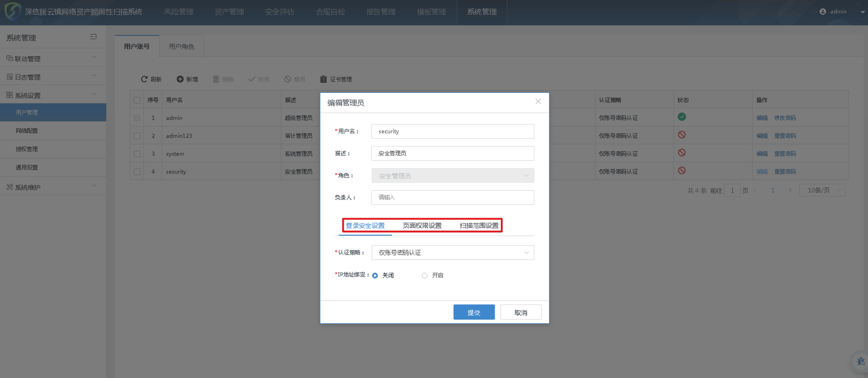The image size is (868, 378).
Task: Click the 日志管理 icon in sidebar
Action: [x=10, y=77]
